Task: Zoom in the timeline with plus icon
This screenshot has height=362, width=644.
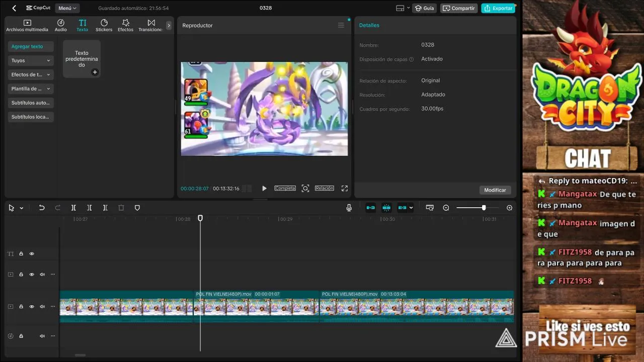Action: click(x=509, y=208)
